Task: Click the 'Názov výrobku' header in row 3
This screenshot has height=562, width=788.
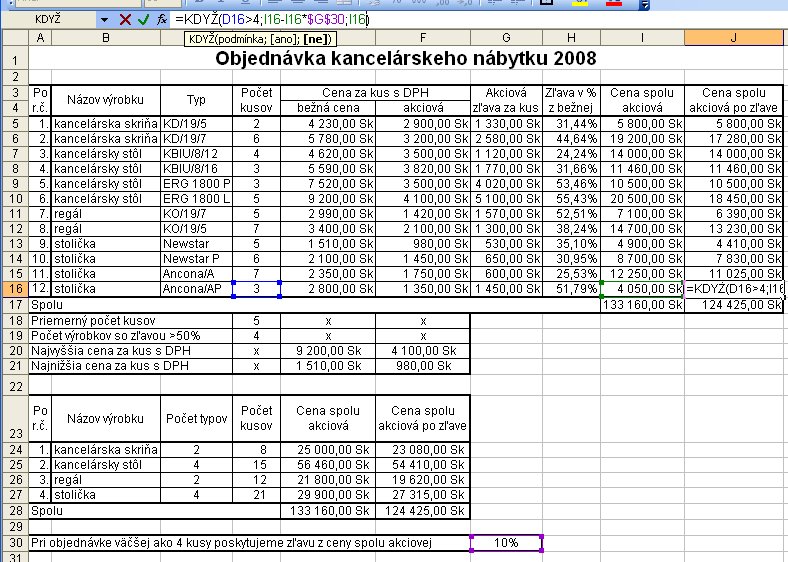Action: click(106, 100)
